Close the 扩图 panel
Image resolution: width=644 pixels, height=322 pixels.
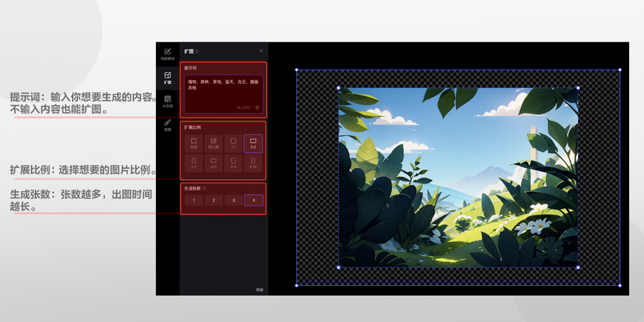(x=261, y=51)
